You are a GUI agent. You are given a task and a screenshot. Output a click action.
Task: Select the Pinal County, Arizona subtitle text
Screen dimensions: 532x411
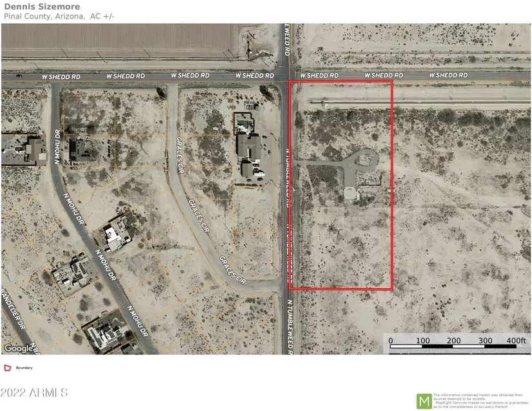coord(58,16)
